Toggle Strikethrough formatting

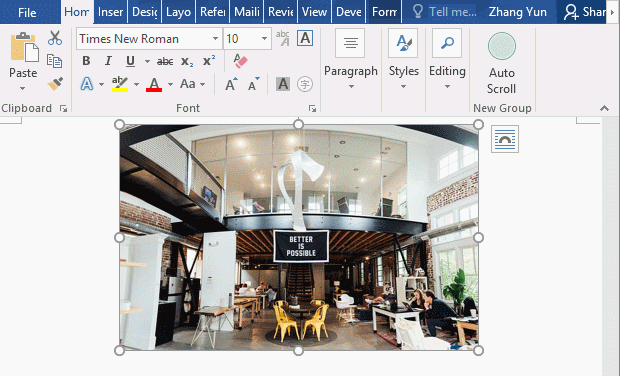165,61
